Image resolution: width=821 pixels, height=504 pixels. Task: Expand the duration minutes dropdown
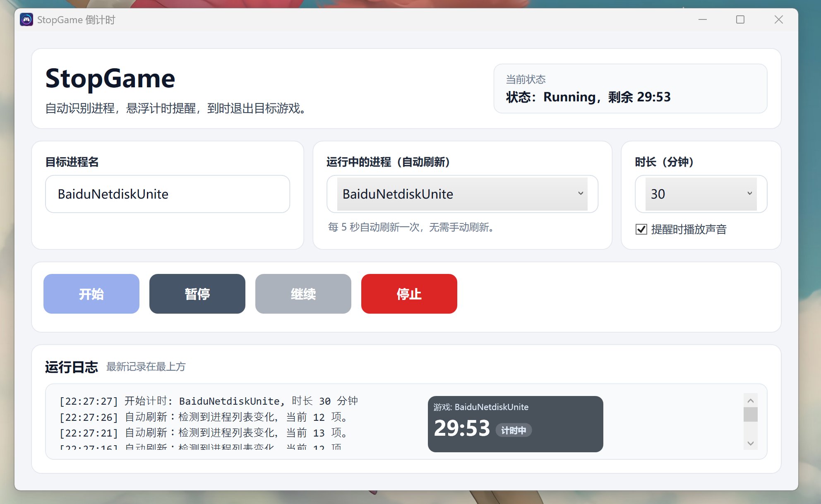701,194
